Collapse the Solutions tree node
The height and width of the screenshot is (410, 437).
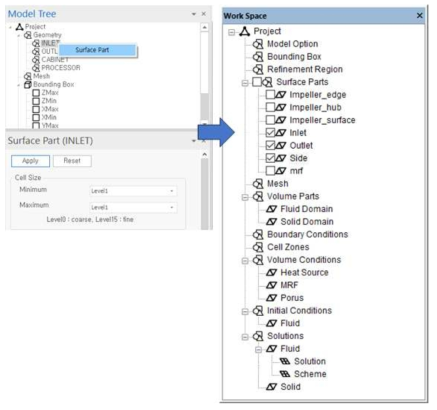pyautogui.click(x=245, y=337)
